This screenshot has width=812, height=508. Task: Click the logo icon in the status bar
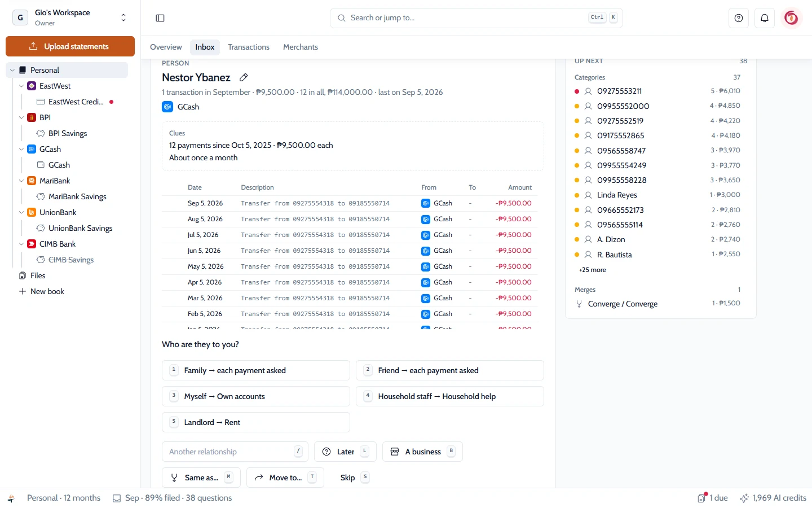point(11,498)
